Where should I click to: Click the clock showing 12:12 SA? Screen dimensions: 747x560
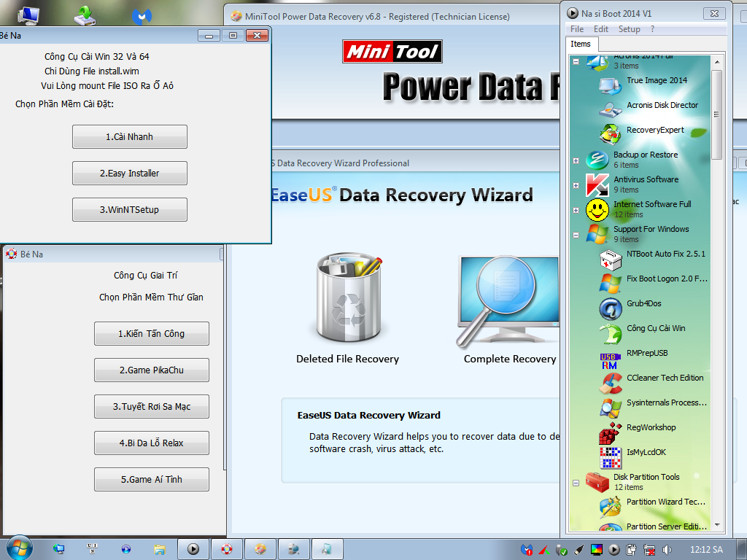click(x=706, y=550)
